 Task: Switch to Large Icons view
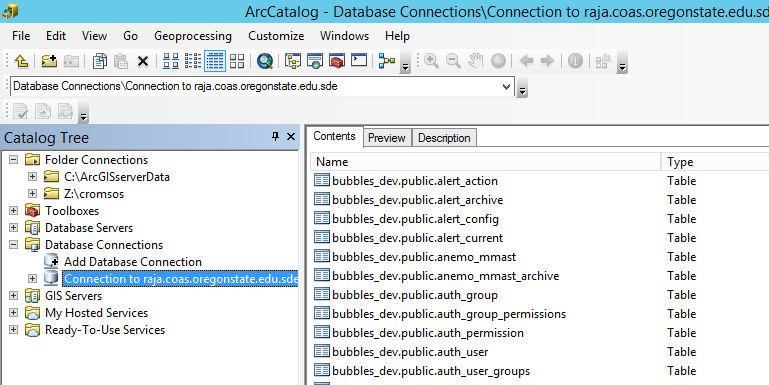pyautogui.click(x=171, y=61)
